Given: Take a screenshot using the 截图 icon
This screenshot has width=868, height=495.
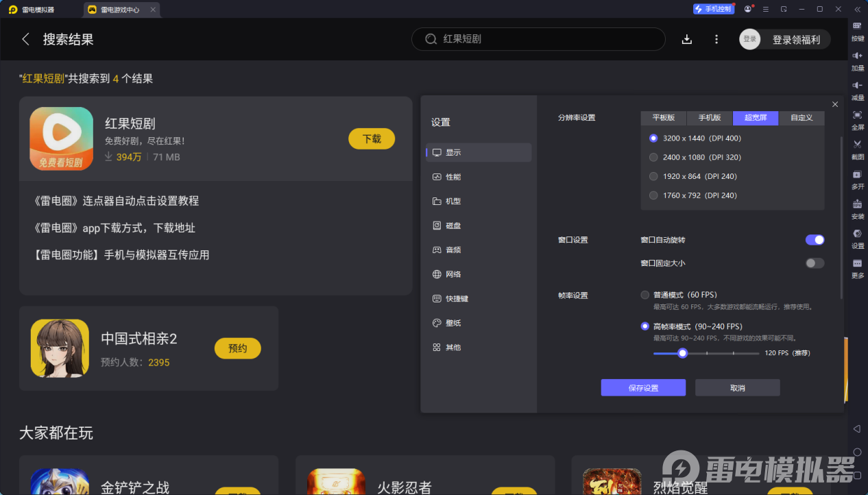Looking at the screenshot, I should (x=856, y=147).
